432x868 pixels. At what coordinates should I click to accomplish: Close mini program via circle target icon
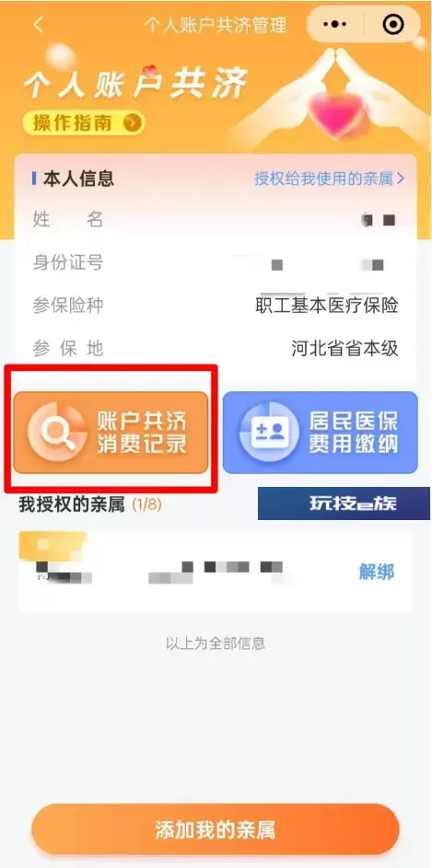[x=392, y=24]
